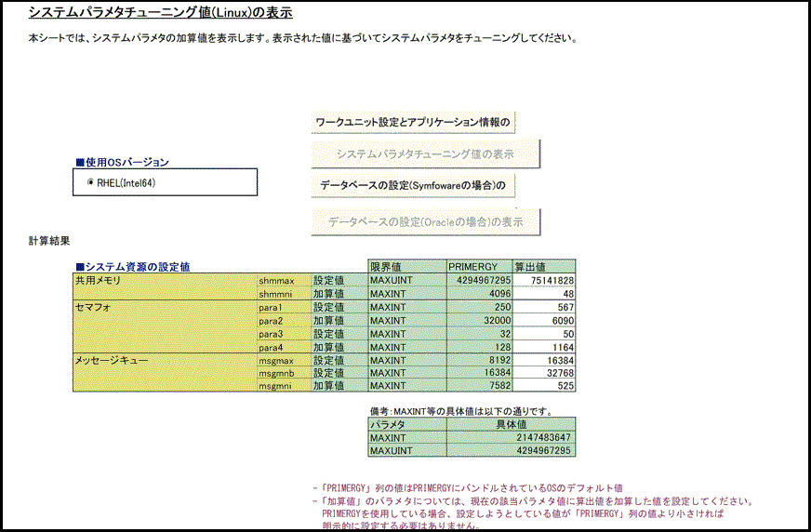Select the shmmax parameter cell
The image size is (811, 532).
(284, 280)
